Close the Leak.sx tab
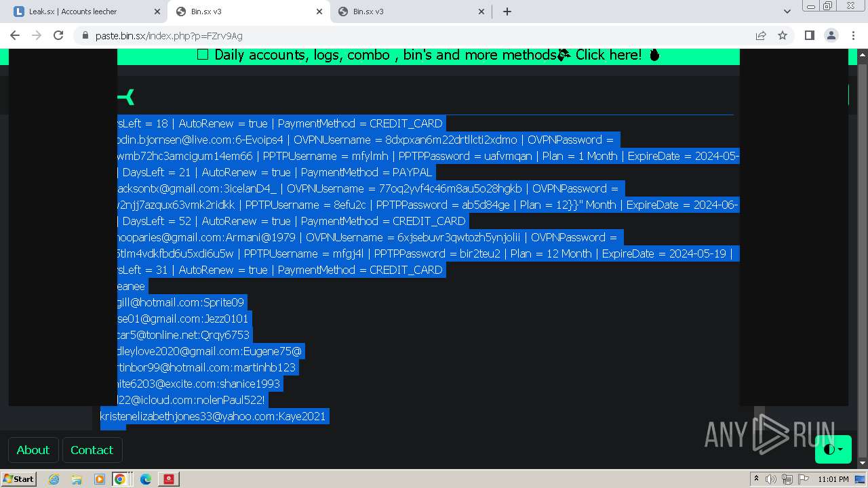 (157, 12)
